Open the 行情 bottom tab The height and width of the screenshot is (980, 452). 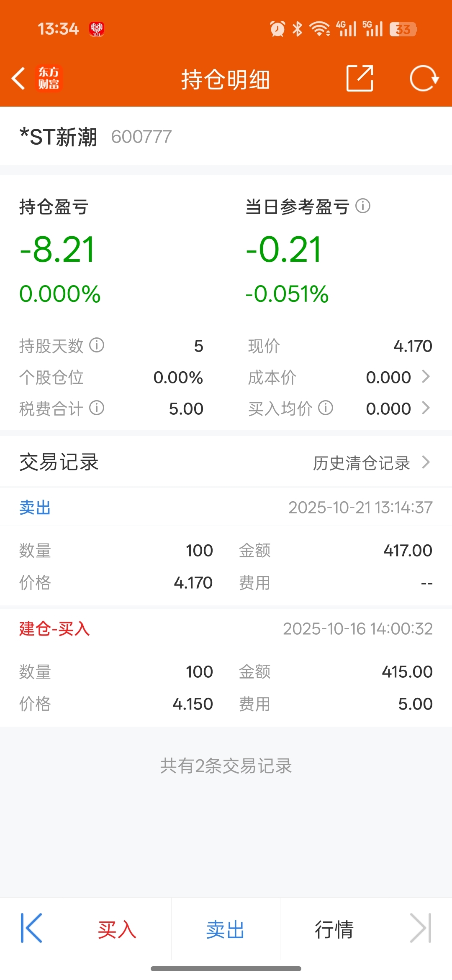334,930
